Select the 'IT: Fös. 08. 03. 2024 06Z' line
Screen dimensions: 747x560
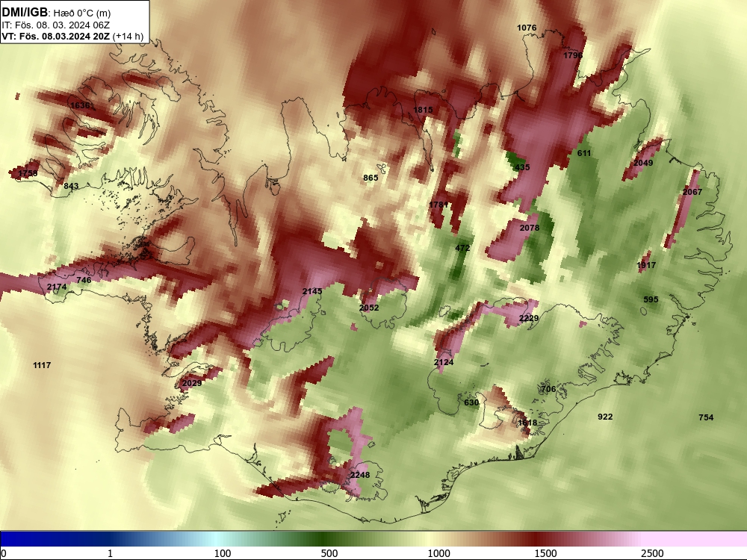[x=56, y=25]
